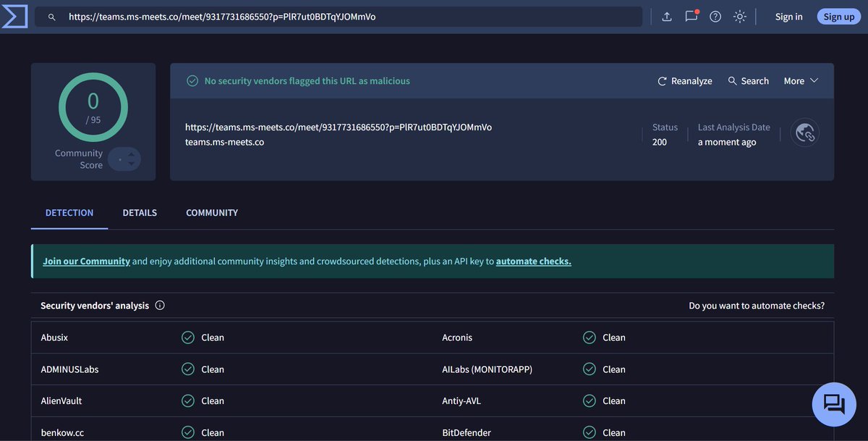Switch to the DETAILS tab

click(x=140, y=213)
